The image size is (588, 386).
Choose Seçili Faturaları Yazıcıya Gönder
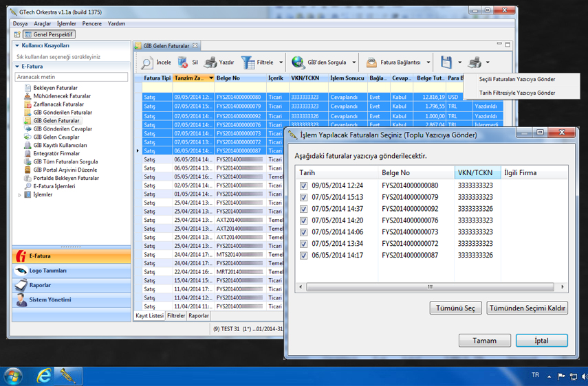[x=517, y=80]
